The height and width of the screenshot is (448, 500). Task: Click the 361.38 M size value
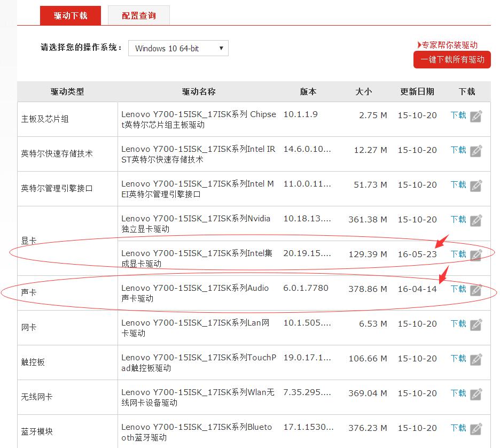coord(368,220)
